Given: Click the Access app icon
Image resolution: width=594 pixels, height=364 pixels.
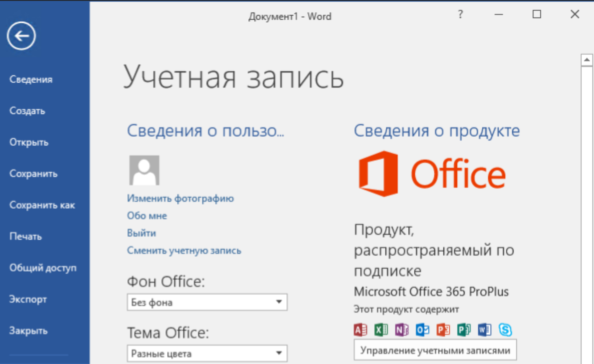Looking at the screenshot, I should click(x=361, y=330).
